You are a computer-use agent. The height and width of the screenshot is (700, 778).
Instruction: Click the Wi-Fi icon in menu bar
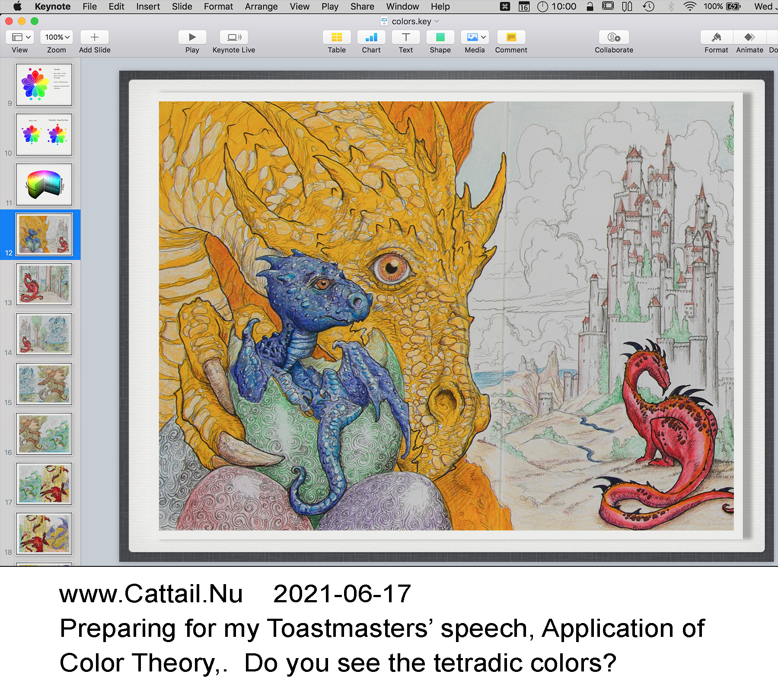pyautogui.click(x=690, y=6)
